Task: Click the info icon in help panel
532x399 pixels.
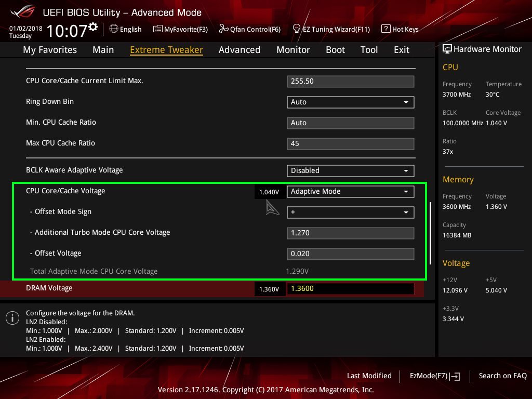Action: [x=12, y=318]
